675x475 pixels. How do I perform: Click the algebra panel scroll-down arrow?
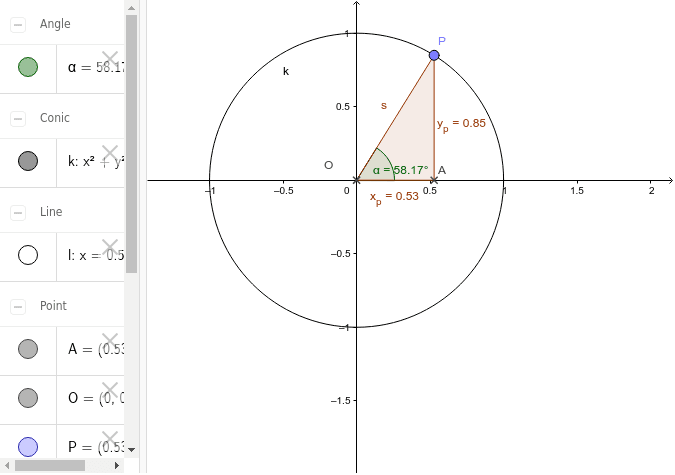[x=132, y=450]
